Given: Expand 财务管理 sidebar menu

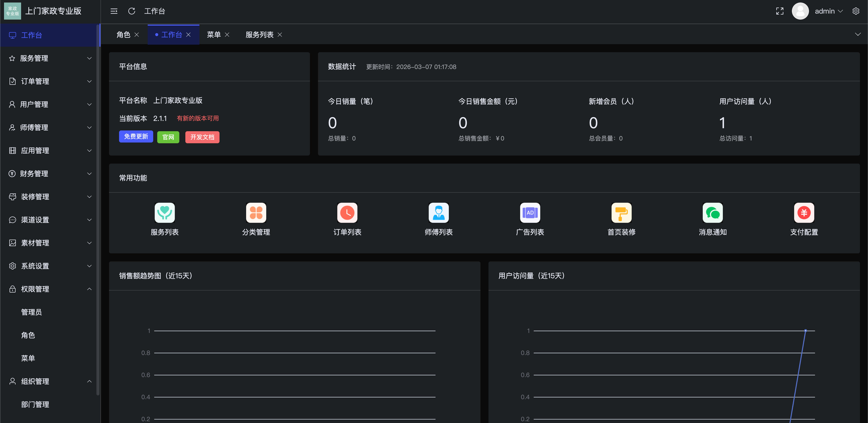Looking at the screenshot, I should pos(50,174).
